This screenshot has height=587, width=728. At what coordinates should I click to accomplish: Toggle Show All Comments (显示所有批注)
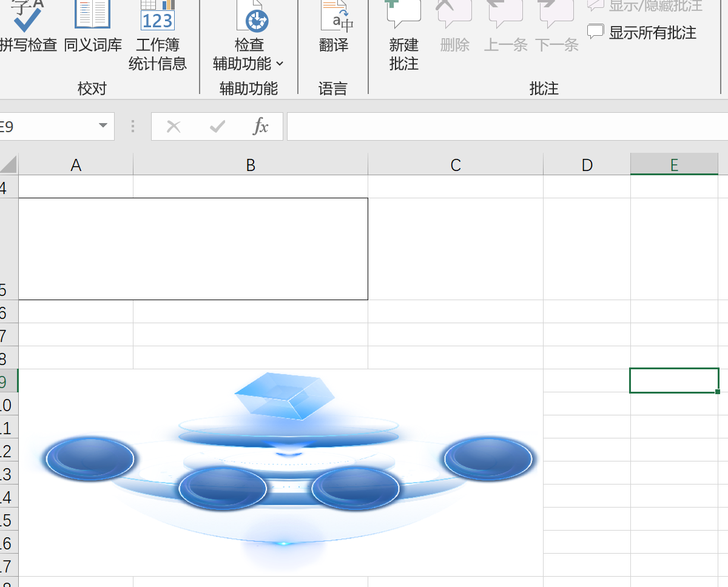coord(644,33)
